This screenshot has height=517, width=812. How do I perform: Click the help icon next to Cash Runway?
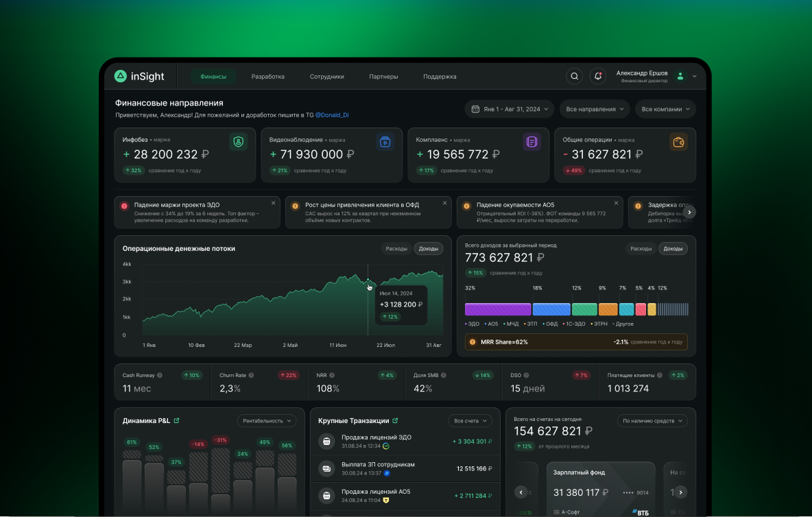pyautogui.click(x=160, y=375)
